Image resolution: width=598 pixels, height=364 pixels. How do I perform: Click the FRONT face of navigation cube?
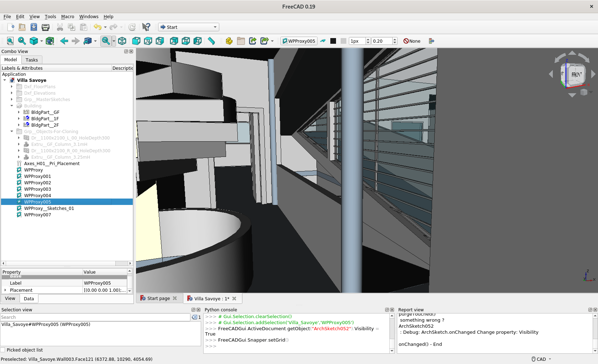[x=577, y=75]
